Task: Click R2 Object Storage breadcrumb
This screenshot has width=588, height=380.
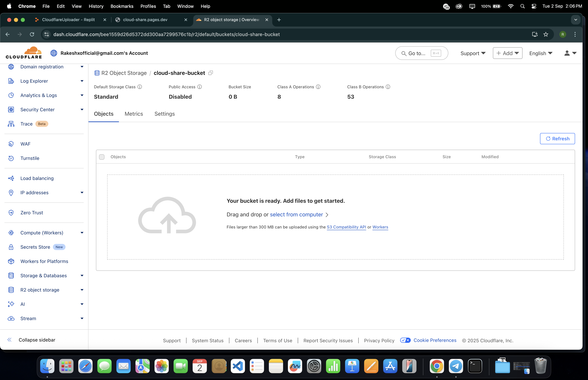Action: [x=124, y=73]
